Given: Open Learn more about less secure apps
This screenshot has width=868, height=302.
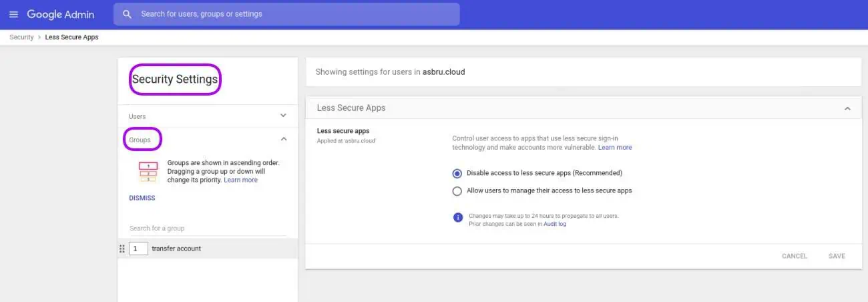Looking at the screenshot, I should pos(615,147).
